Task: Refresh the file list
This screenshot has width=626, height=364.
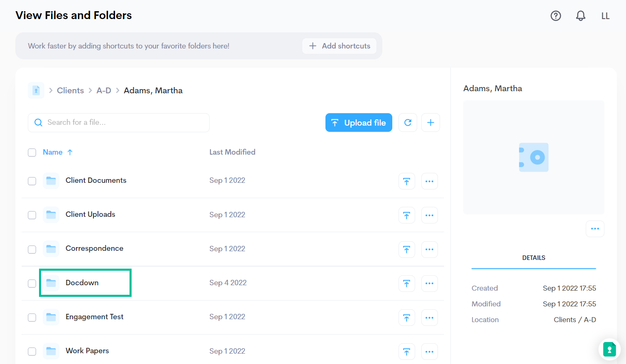Action: click(x=408, y=122)
